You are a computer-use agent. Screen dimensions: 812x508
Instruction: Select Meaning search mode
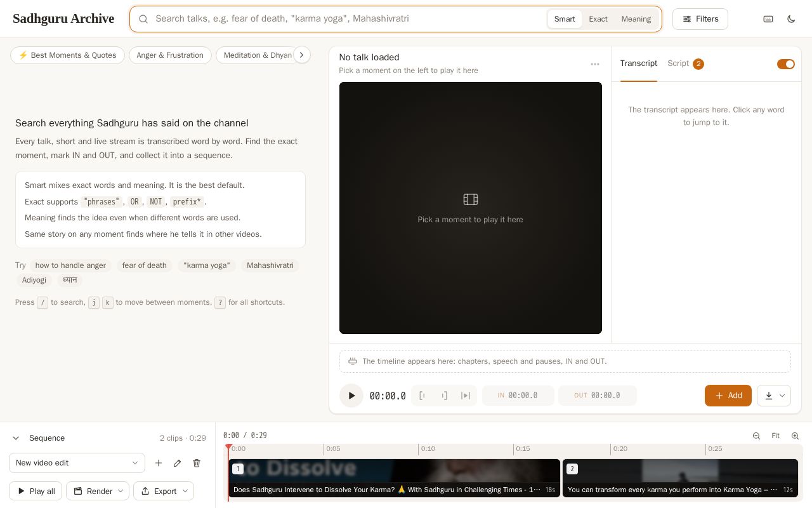tap(636, 19)
